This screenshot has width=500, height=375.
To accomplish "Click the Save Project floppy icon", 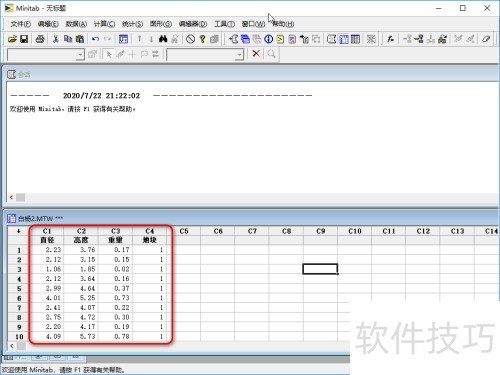I will pos(24,39).
